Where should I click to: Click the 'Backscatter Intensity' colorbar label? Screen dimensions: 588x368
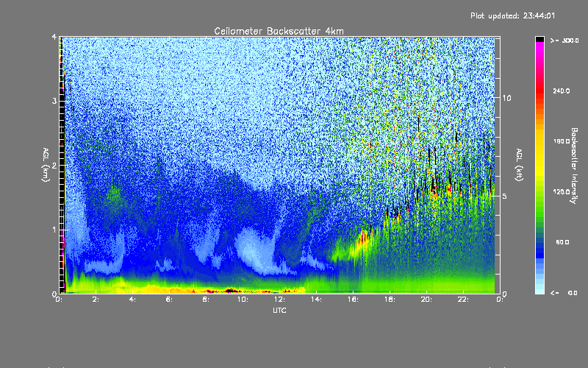point(574,166)
